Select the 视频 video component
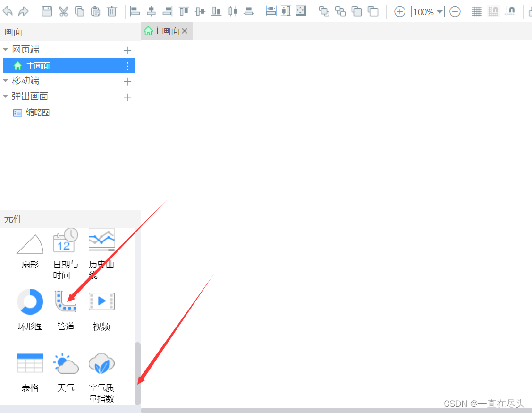532x413 pixels. [x=101, y=311]
